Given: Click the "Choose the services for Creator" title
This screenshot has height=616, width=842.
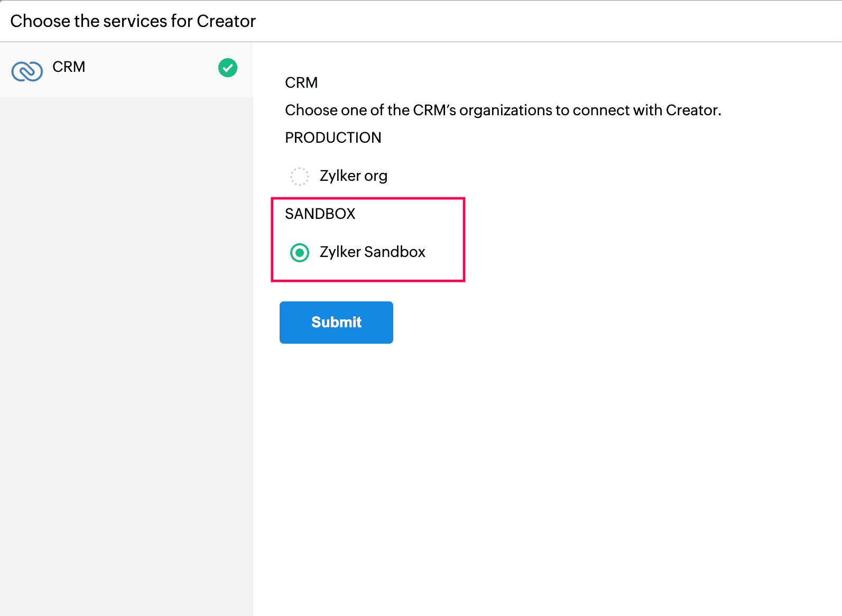Looking at the screenshot, I should point(133,21).
